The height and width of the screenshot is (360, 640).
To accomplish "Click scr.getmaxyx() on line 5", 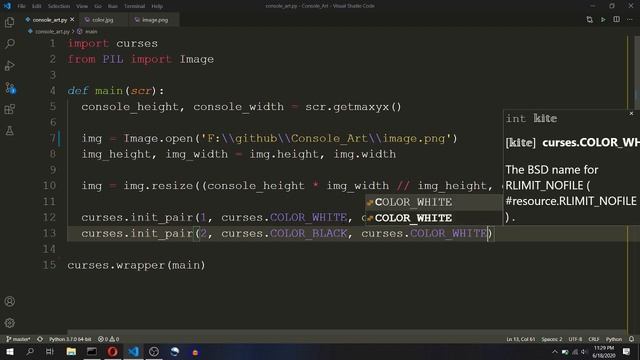I will (x=353, y=107).
